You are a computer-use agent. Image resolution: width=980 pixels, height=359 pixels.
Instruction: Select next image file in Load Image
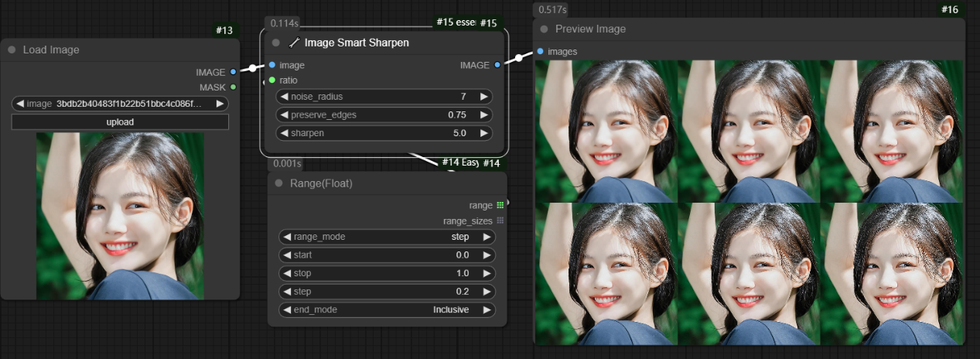[220, 104]
